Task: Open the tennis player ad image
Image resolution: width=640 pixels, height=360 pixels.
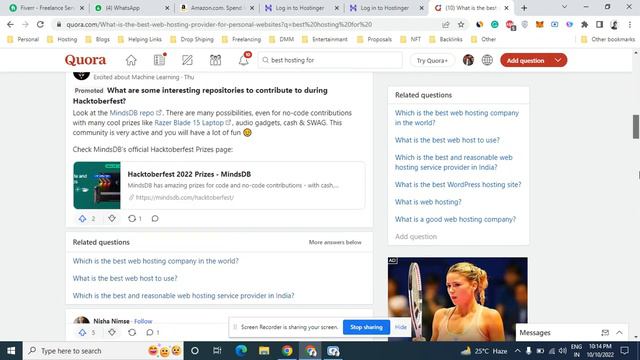Action: pyautogui.click(x=458, y=299)
